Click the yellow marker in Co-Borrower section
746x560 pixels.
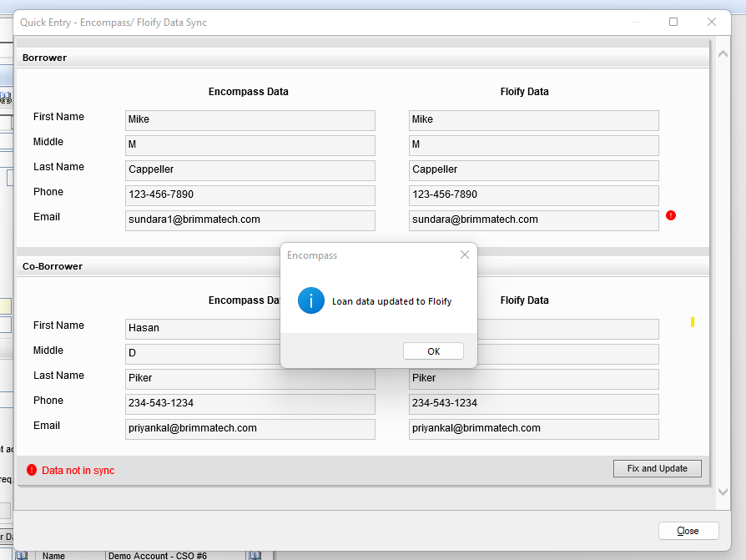tap(692, 322)
